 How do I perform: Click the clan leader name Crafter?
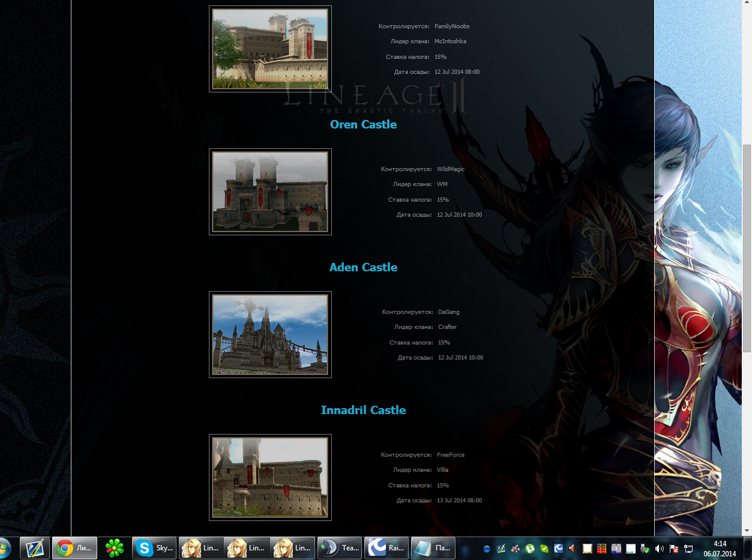point(448,327)
